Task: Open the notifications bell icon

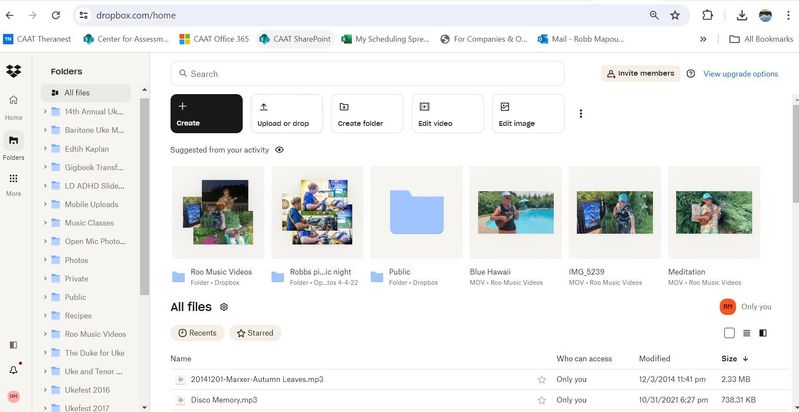Action: [13, 370]
